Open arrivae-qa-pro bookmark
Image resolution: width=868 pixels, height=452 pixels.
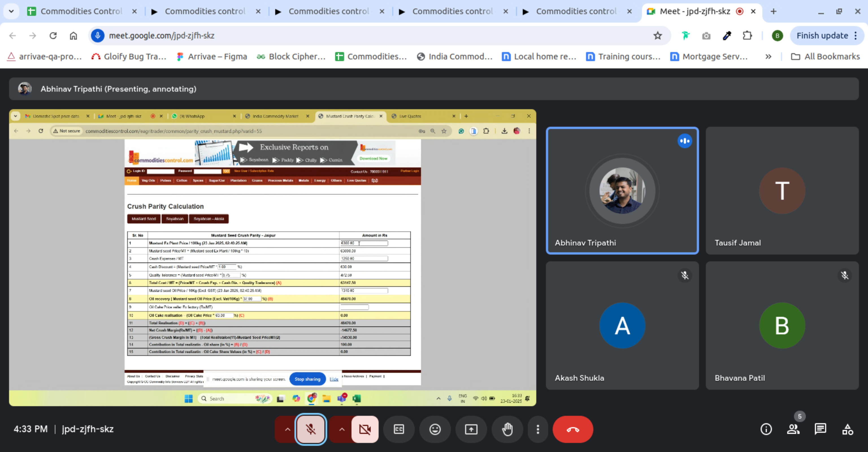44,56
